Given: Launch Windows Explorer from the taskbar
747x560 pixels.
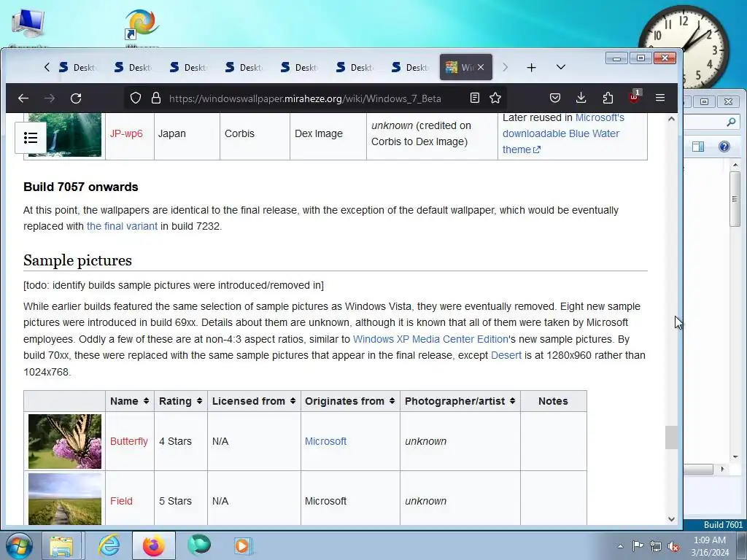Looking at the screenshot, I should pos(61,545).
